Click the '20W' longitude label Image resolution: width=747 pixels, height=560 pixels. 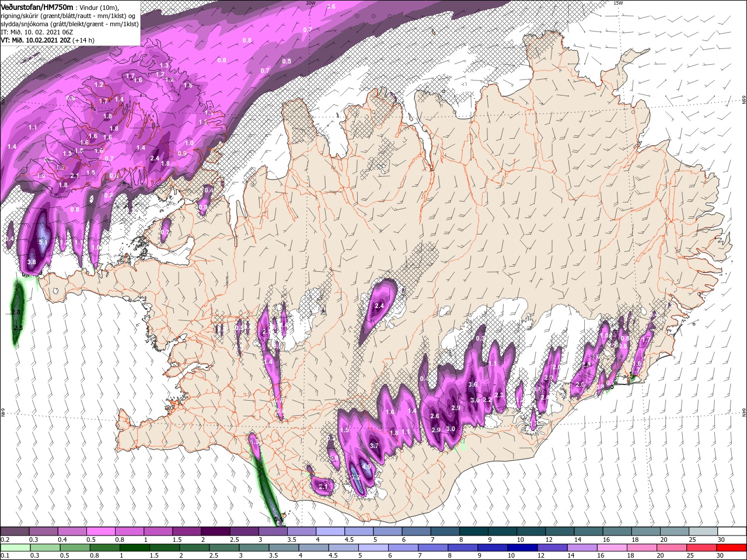pos(310,3)
